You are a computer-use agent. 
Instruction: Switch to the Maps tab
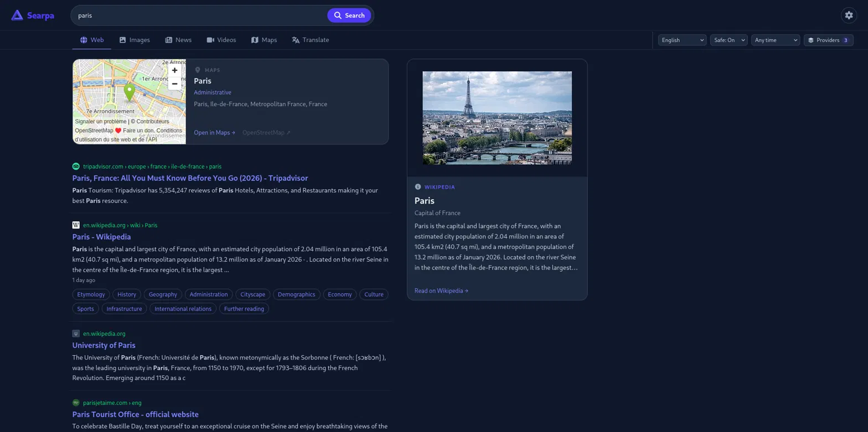(264, 40)
